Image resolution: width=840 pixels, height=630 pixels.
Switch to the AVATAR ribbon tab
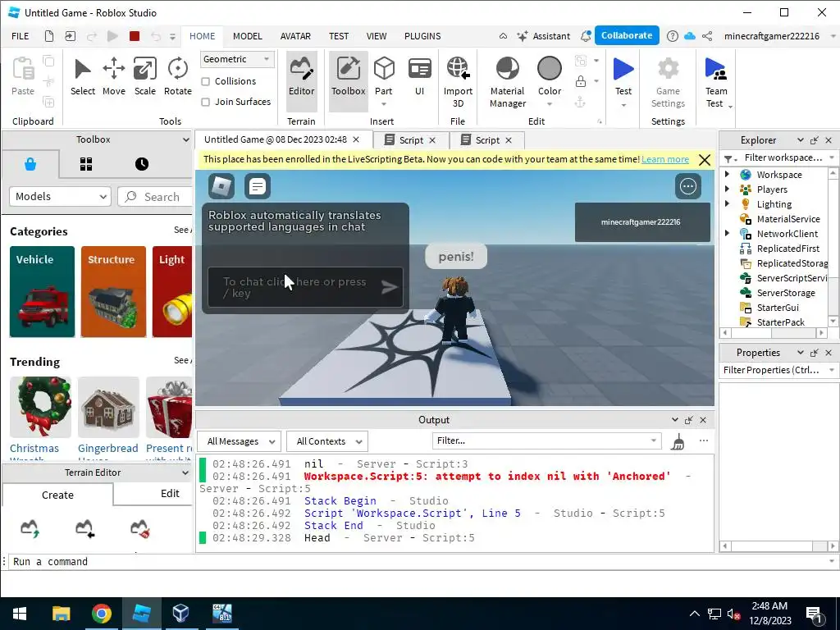(x=295, y=36)
